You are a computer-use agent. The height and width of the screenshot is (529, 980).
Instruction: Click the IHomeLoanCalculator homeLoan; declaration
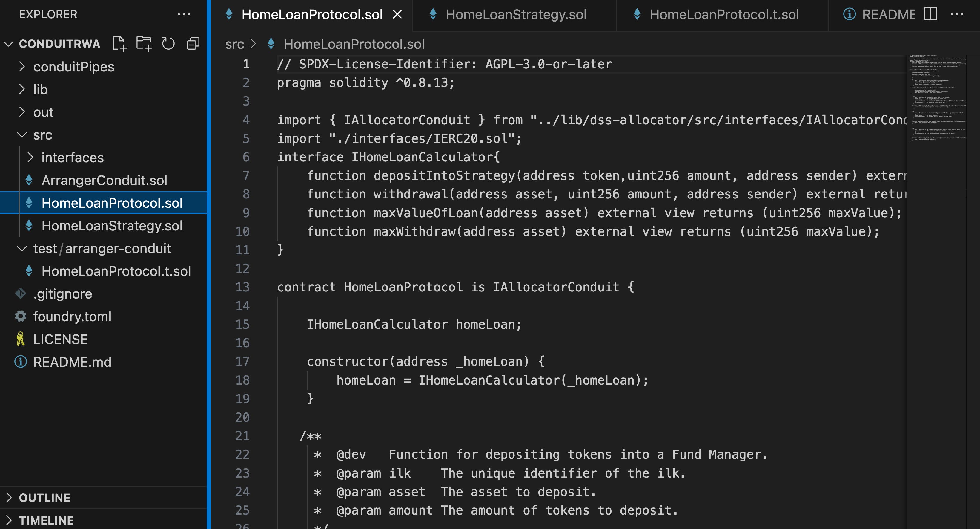pyautogui.click(x=414, y=324)
